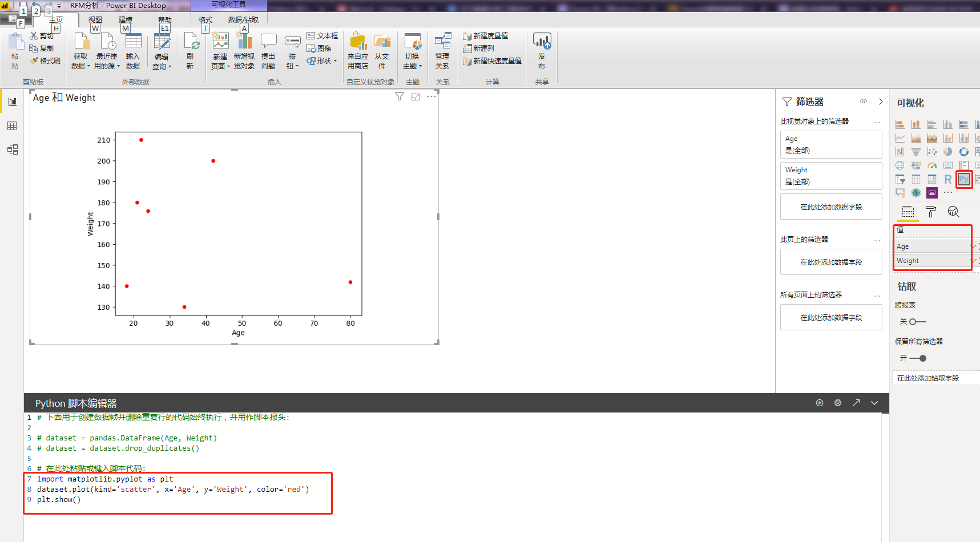Open Python script options via the gear icon
The width and height of the screenshot is (980, 542).
coord(838,403)
